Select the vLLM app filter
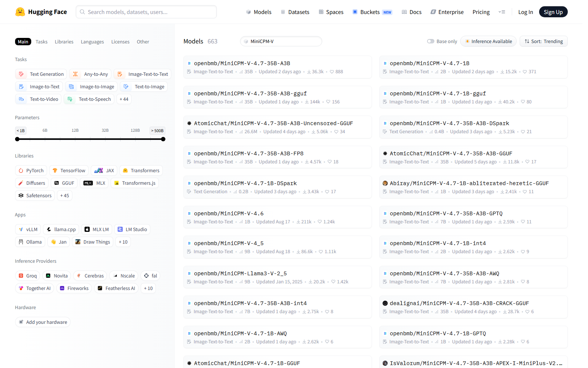Screen dimensions: 588x368 click(x=28, y=229)
